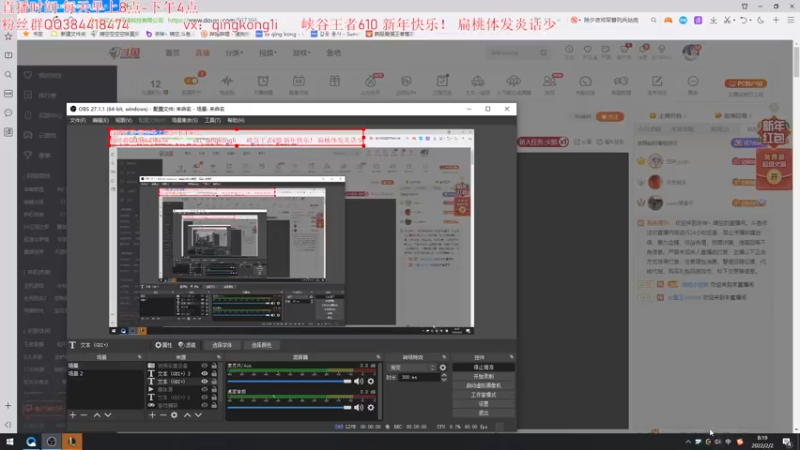Viewport: 800px width, 450px height.
Task: Click the 停止推流 stop streaming button
Action: click(x=483, y=367)
